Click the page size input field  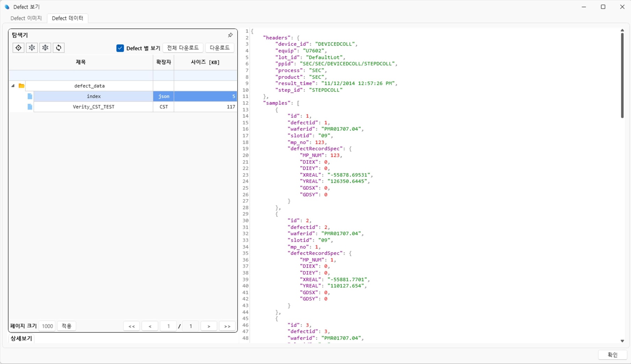pyautogui.click(x=47, y=326)
